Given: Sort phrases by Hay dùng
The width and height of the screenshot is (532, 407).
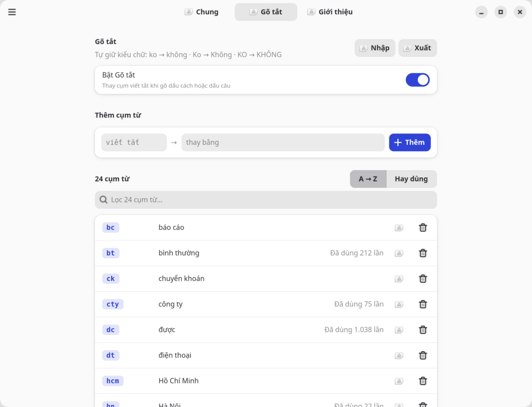Looking at the screenshot, I should tap(411, 179).
